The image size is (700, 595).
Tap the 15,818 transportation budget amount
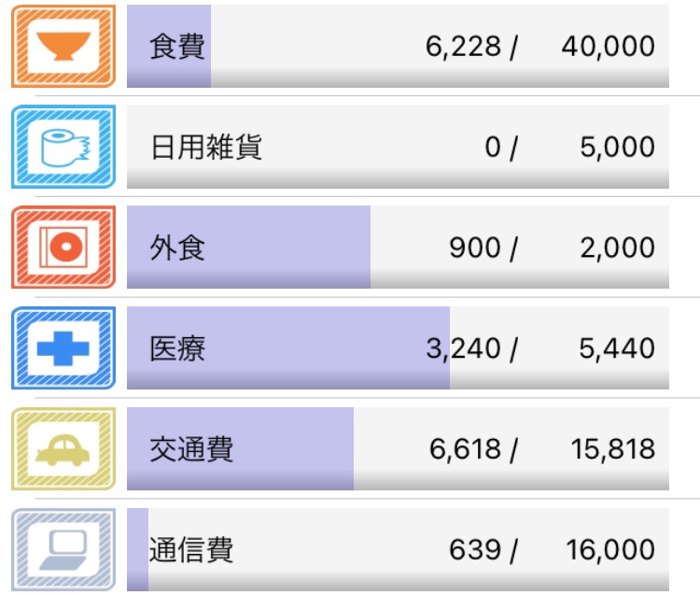click(x=613, y=449)
